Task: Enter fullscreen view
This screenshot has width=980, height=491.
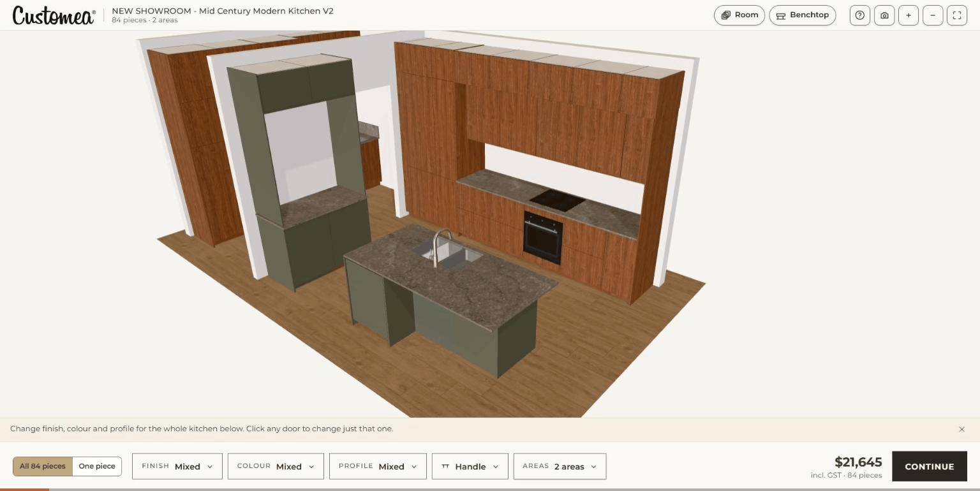Action: coord(957,15)
